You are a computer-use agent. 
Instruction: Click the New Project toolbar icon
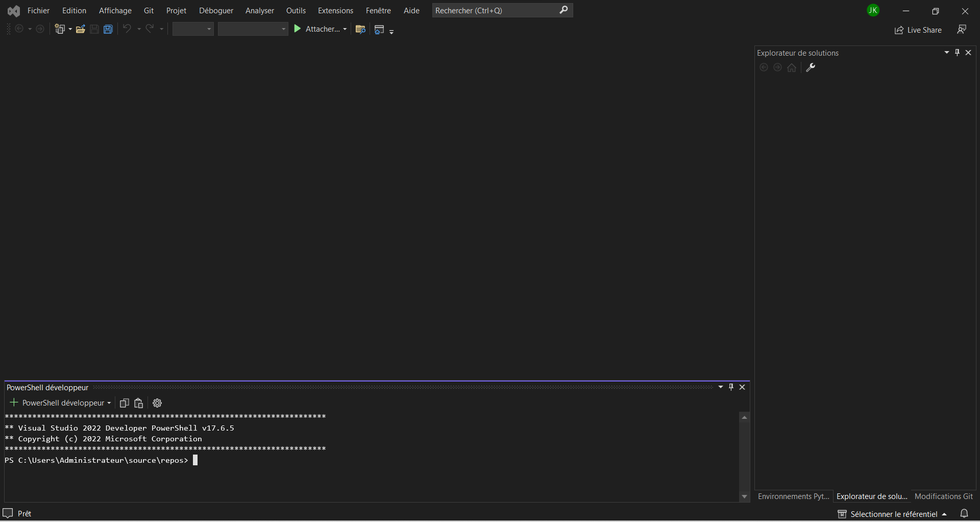[x=60, y=29]
